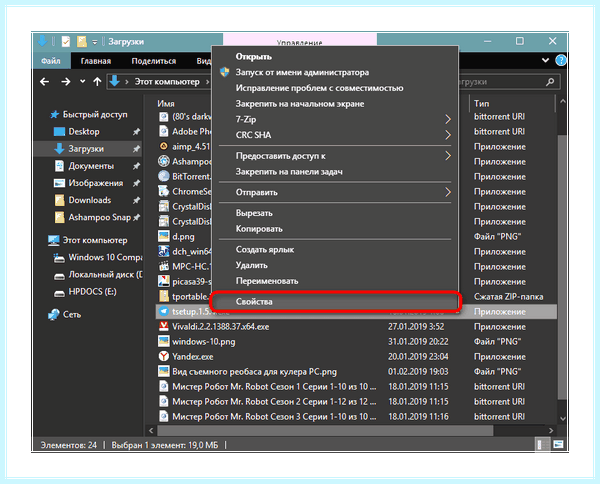Open recent locations dropdown chevron

pyautogui.click(x=83, y=81)
